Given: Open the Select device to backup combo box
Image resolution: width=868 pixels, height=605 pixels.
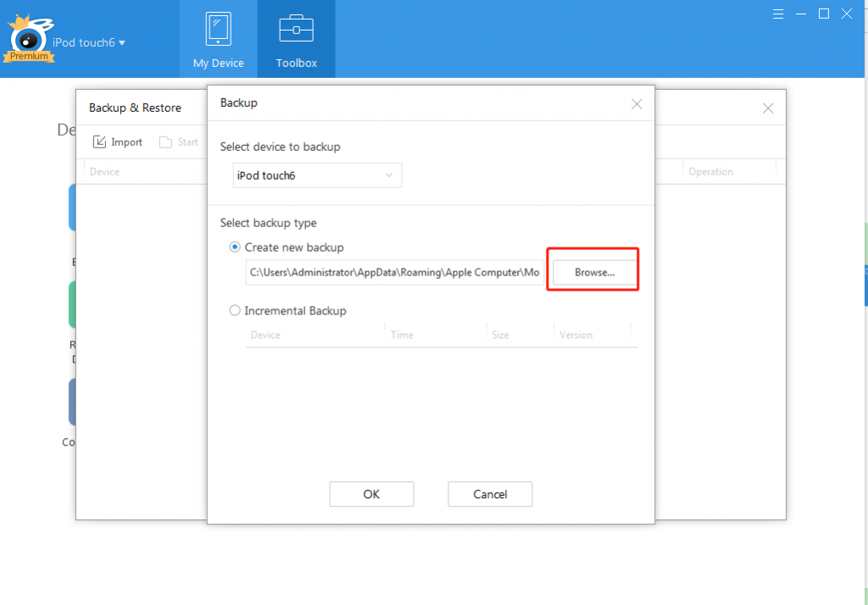Looking at the screenshot, I should 316,175.
